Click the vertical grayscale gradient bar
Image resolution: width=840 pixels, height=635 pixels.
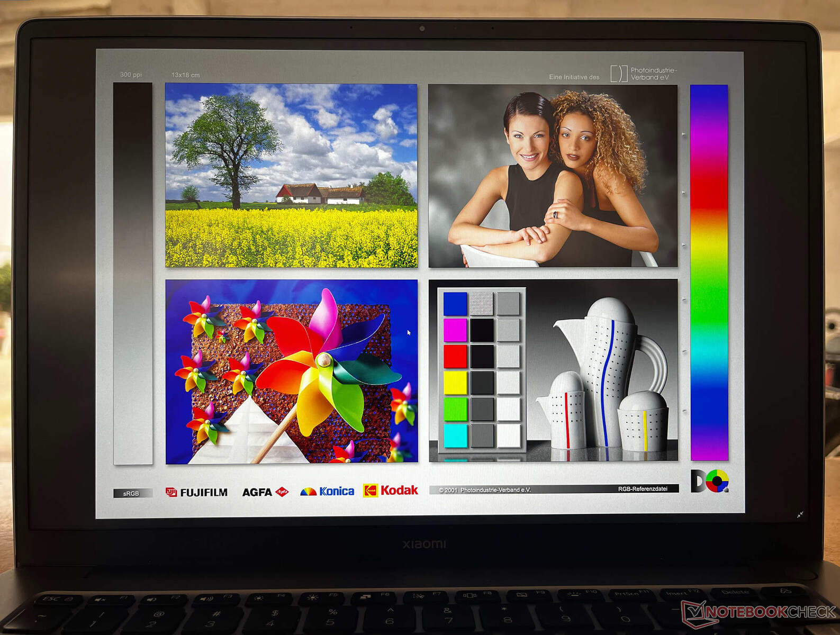coord(133,274)
